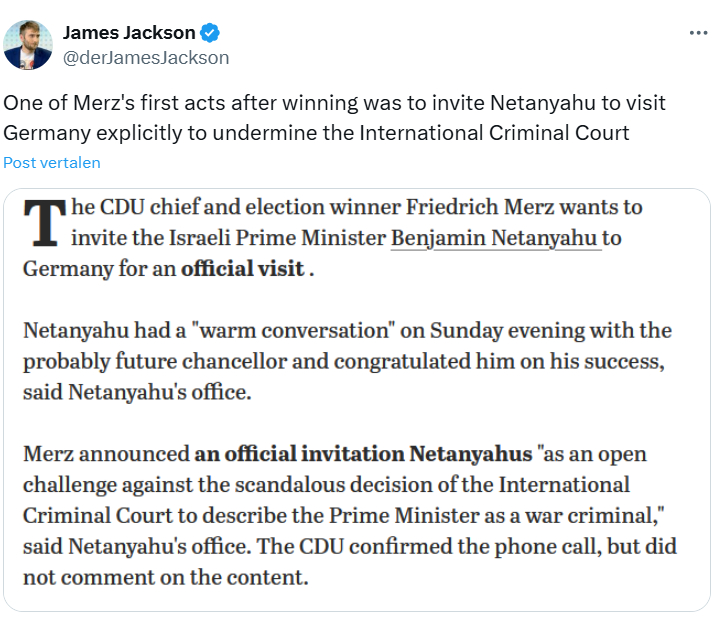Image resolution: width=728 pixels, height=626 pixels.
Task: Click the bold "official visit" text
Action: (x=241, y=269)
